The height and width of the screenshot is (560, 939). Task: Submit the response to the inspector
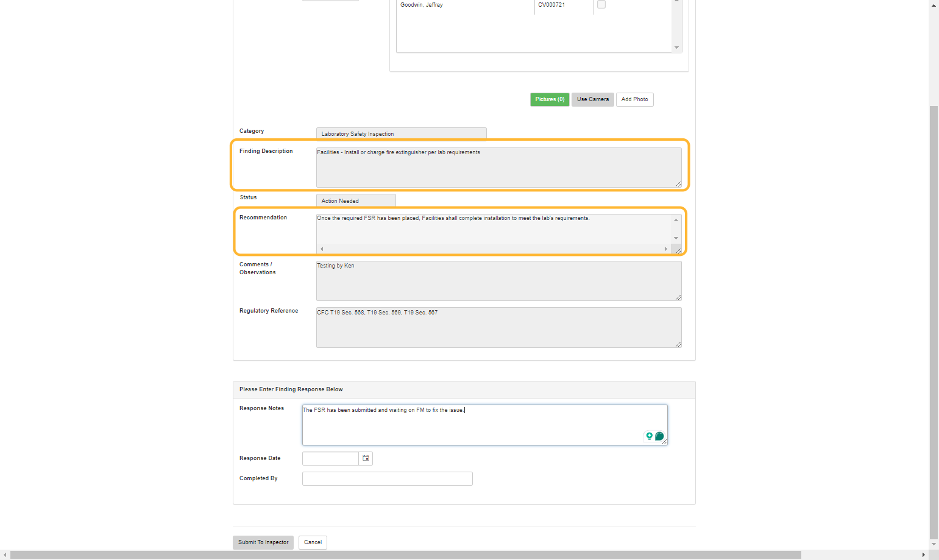[x=263, y=542]
